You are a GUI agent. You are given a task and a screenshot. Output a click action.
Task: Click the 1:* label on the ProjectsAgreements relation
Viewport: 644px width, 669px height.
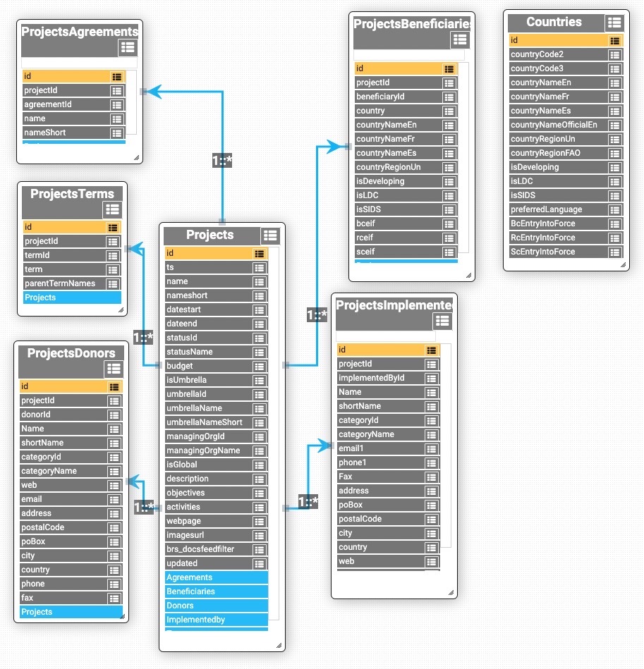pos(222,161)
